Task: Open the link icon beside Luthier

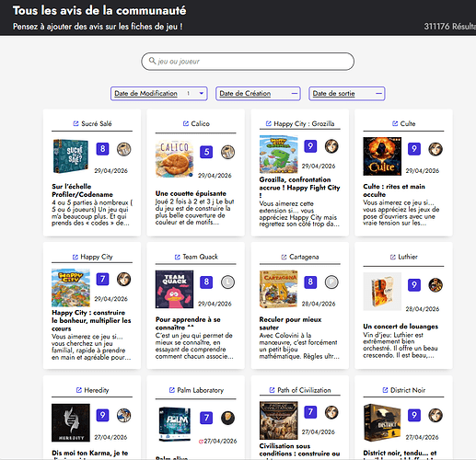Action: [392, 257]
